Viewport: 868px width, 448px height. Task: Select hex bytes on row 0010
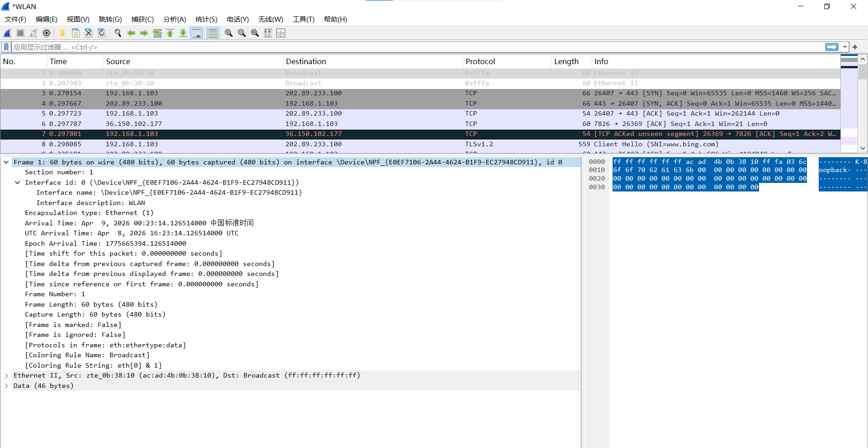709,170
